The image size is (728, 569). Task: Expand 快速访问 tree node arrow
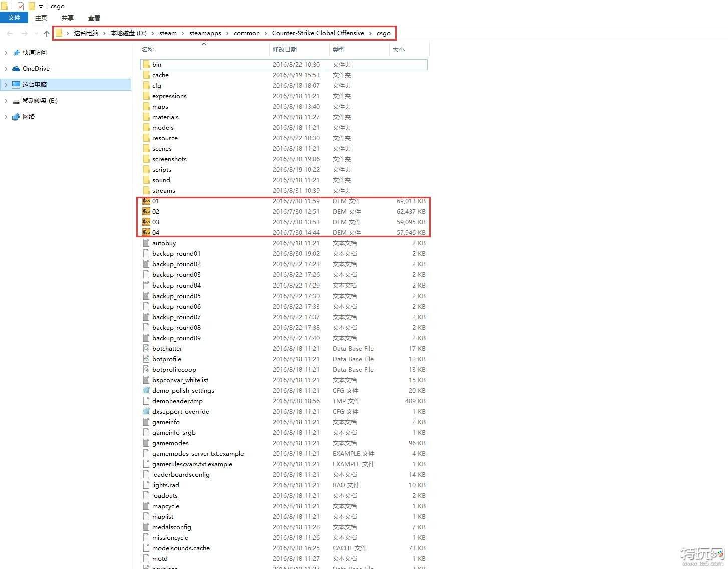(6, 53)
